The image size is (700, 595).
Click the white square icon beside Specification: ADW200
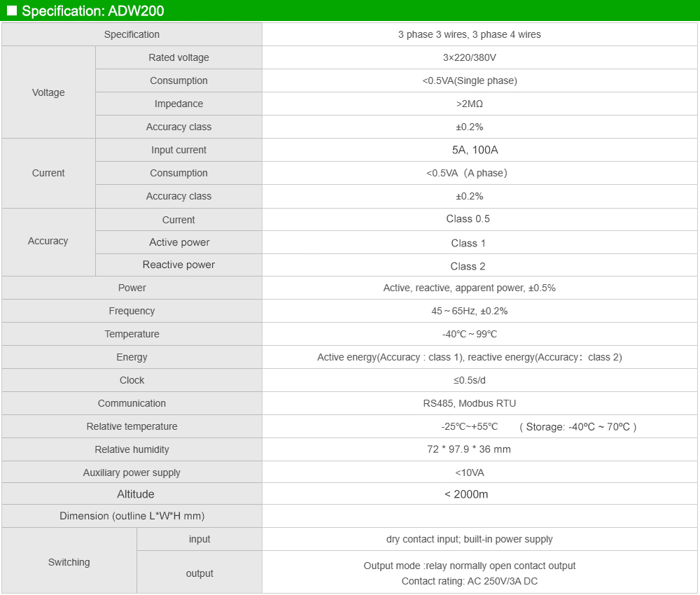click(x=12, y=10)
